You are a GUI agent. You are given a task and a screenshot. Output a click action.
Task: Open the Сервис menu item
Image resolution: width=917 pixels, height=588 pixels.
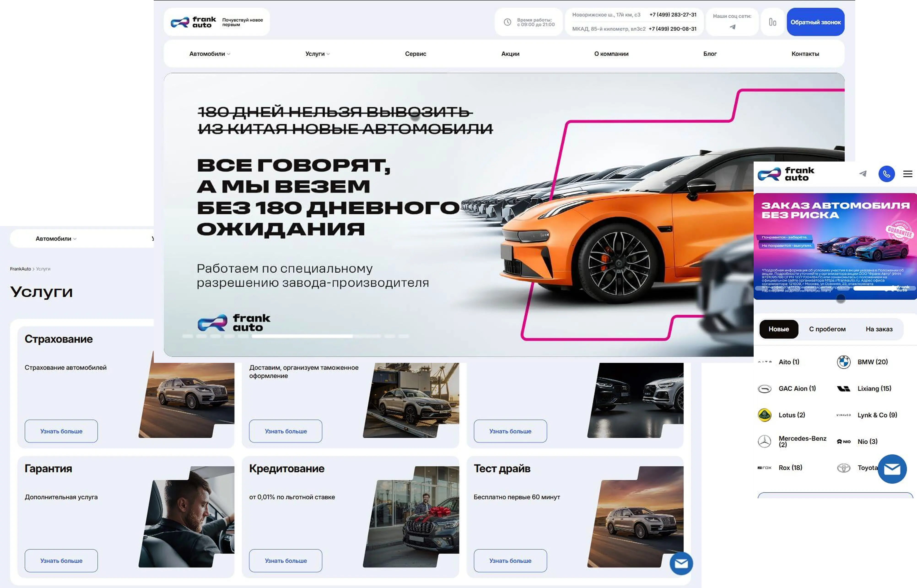[x=415, y=54]
